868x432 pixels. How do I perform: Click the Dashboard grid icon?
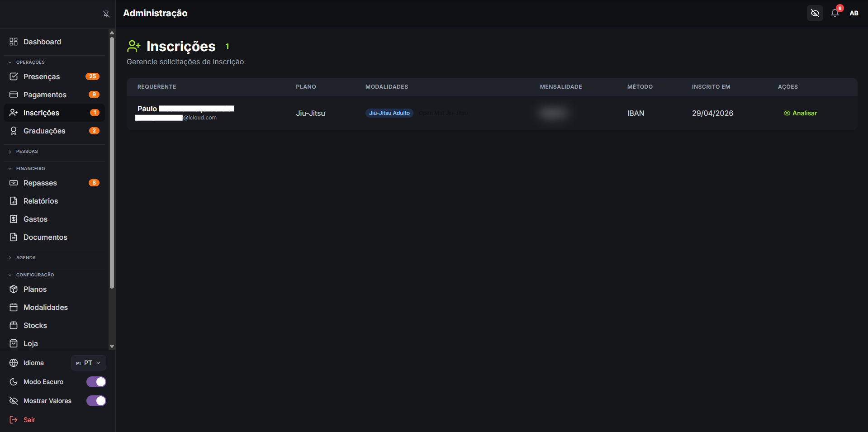point(14,42)
